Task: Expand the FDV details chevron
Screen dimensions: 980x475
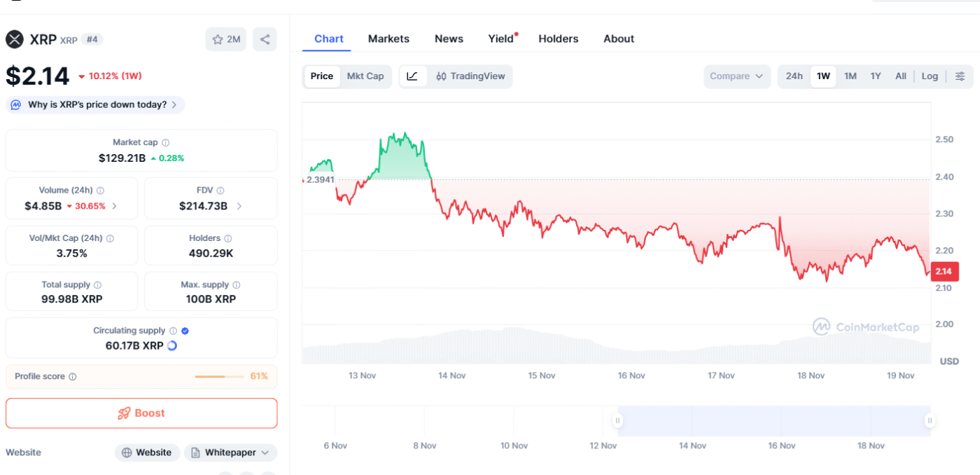Action: click(x=239, y=206)
